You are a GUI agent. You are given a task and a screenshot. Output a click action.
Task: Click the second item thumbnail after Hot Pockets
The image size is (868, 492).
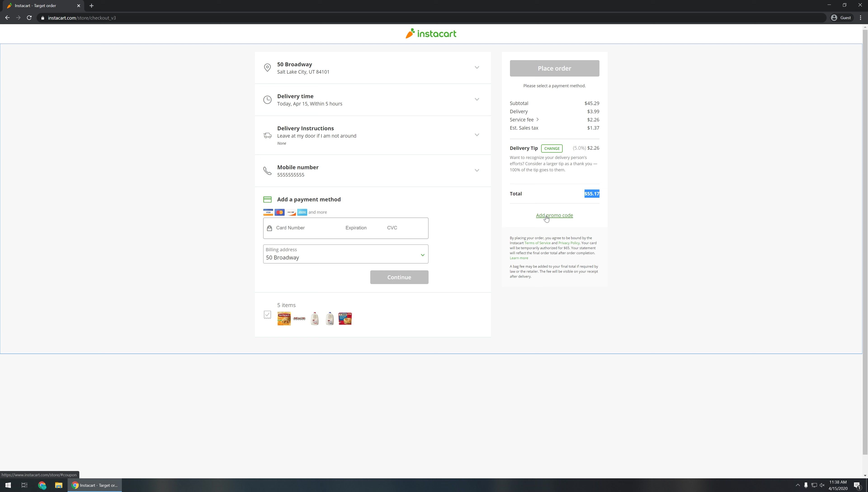(x=299, y=319)
